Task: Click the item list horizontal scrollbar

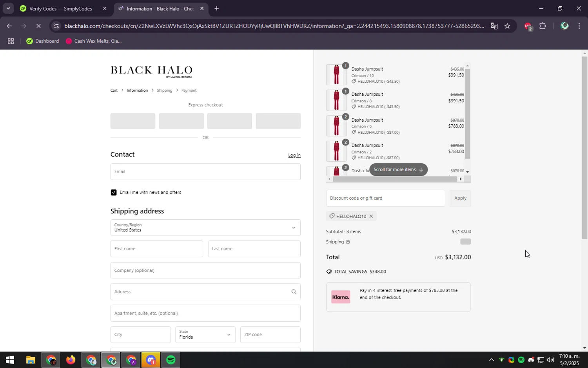Action: pos(395,179)
